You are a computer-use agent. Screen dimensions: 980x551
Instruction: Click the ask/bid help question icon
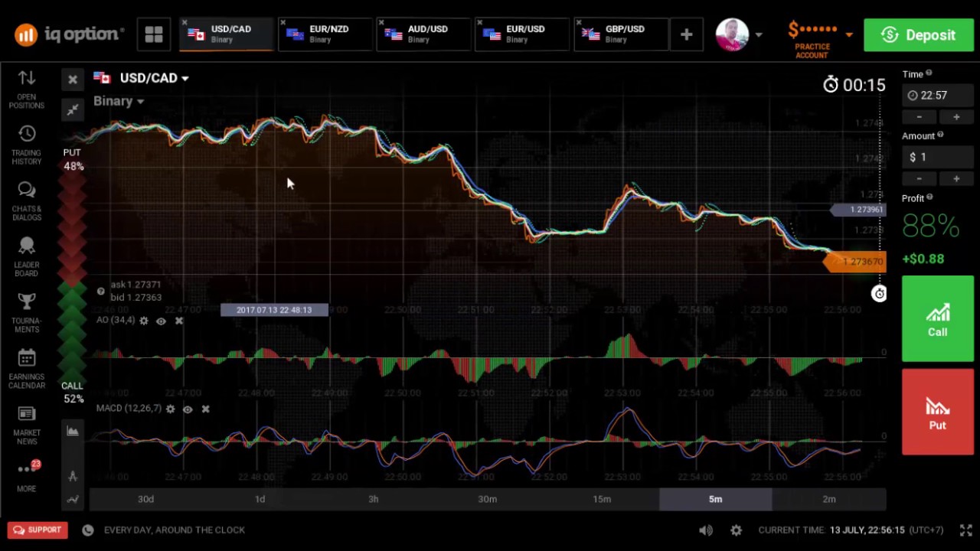click(100, 291)
